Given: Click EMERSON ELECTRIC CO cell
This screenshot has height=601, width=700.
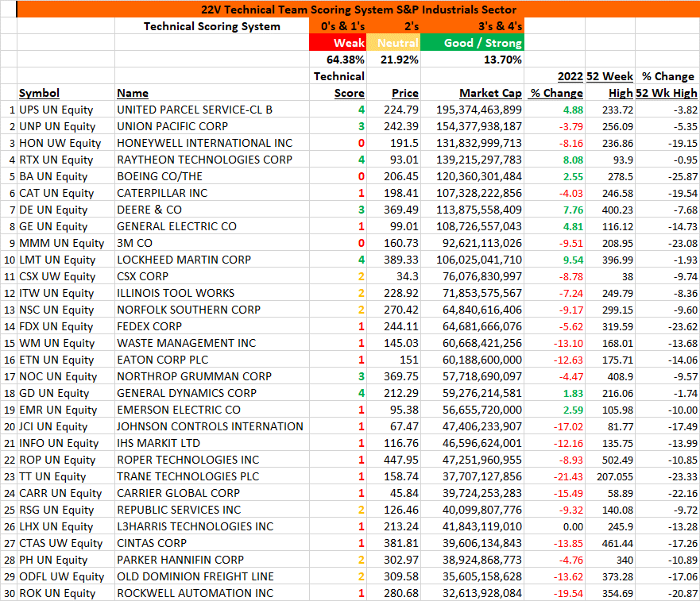Looking at the screenshot, I should point(211,410).
